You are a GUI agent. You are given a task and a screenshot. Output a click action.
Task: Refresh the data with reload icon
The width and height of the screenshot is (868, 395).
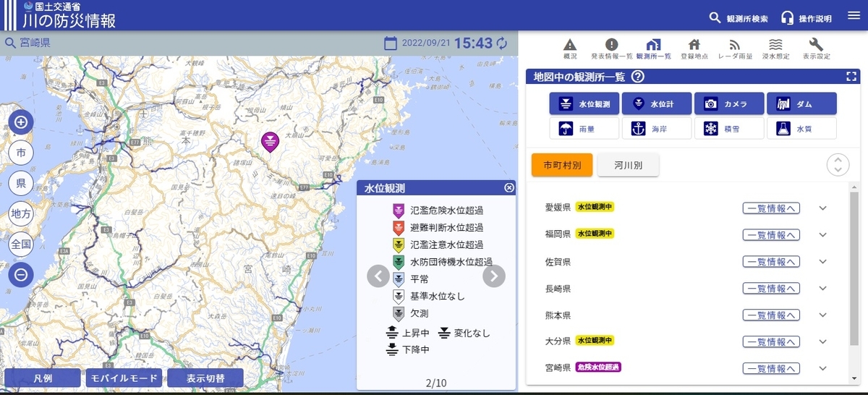(x=502, y=43)
